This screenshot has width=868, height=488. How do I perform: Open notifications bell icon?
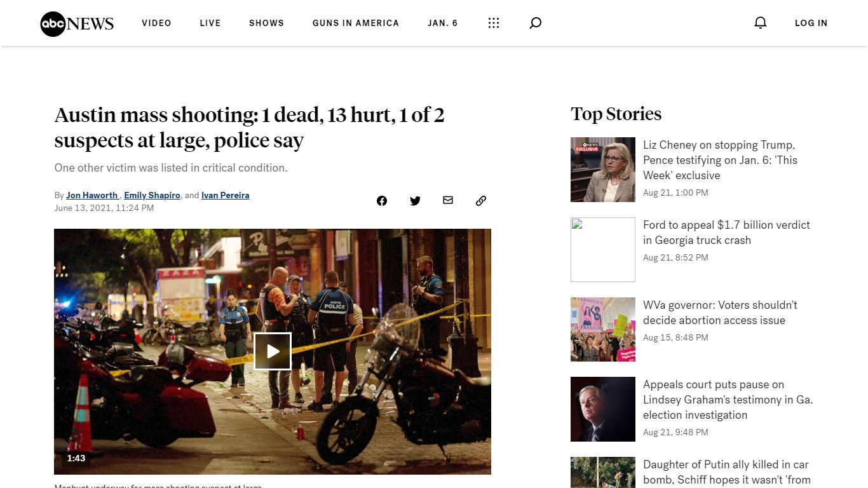coord(761,23)
